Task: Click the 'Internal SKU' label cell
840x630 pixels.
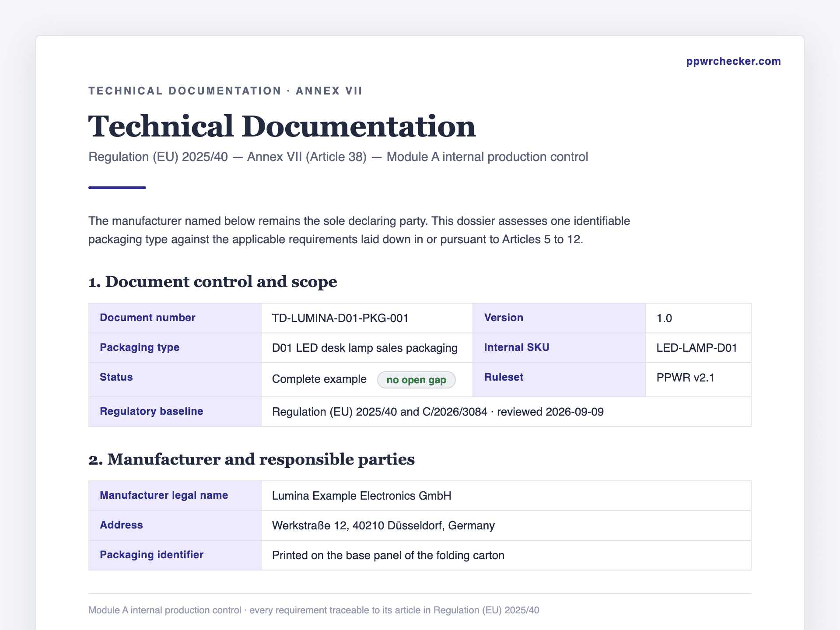Action: coord(559,348)
